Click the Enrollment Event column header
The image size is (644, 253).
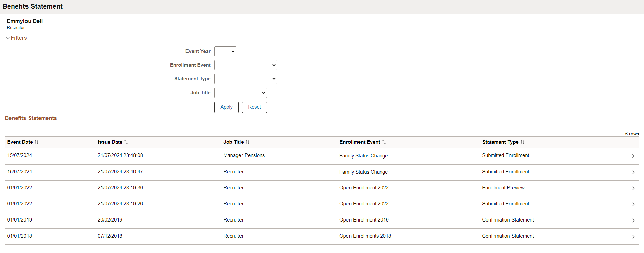click(x=360, y=142)
